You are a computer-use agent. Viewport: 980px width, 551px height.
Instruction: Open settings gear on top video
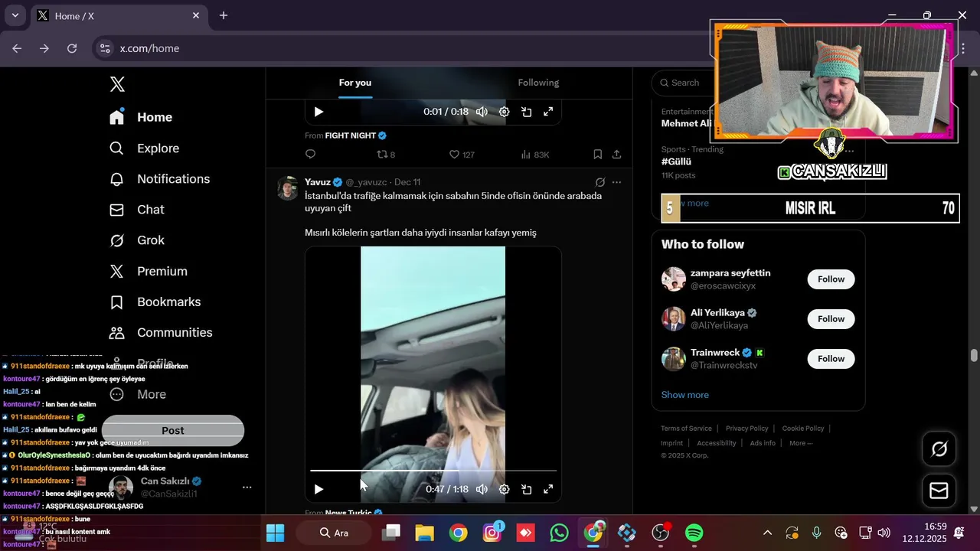[x=504, y=112]
